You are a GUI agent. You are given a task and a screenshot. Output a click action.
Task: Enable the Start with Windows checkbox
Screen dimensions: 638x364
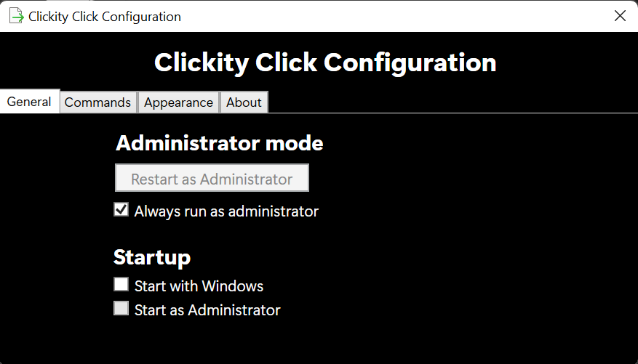[121, 284]
